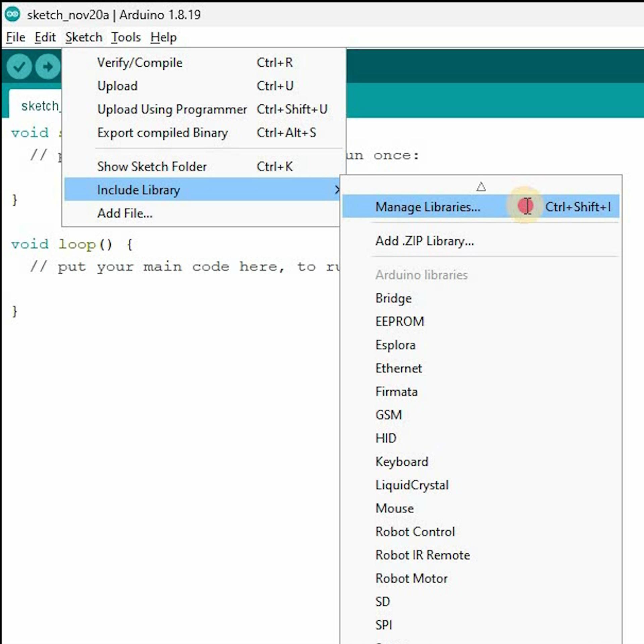Open Show Sketch Folder
The height and width of the screenshot is (644, 644).
pos(152,167)
